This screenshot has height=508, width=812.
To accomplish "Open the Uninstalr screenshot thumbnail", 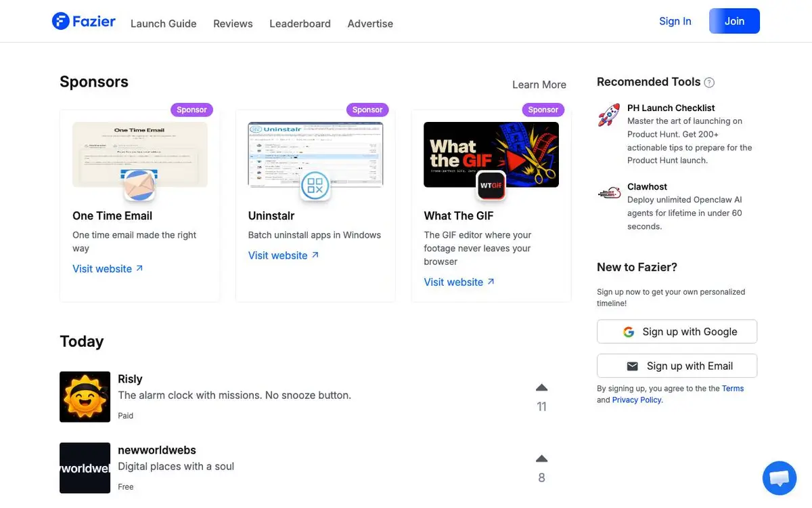I will (315, 154).
